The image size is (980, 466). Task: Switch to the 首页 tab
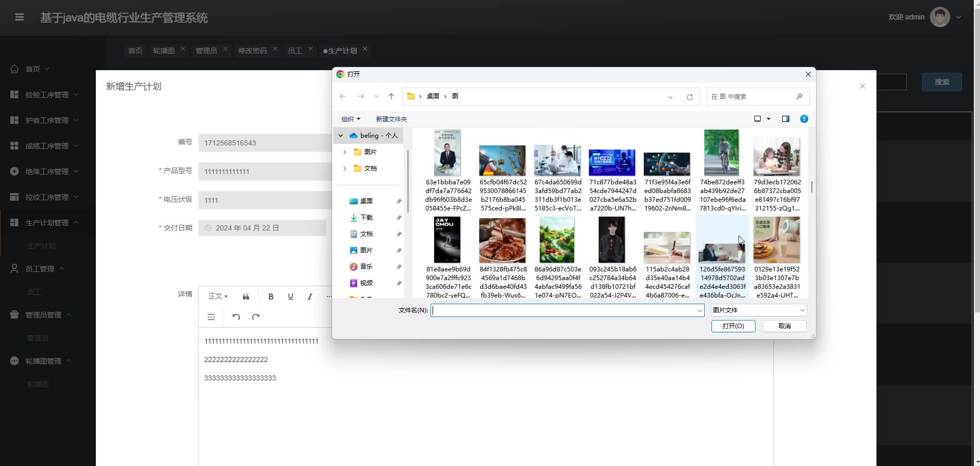click(135, 51)
